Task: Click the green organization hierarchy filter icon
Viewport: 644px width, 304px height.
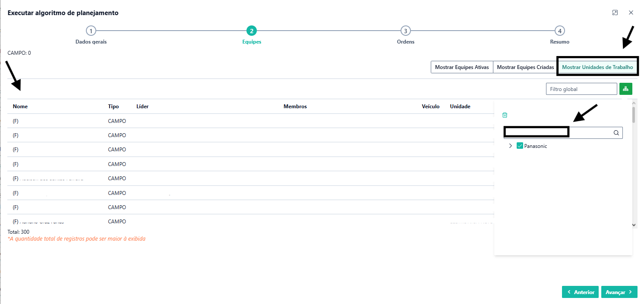Action: coord(625,89)
